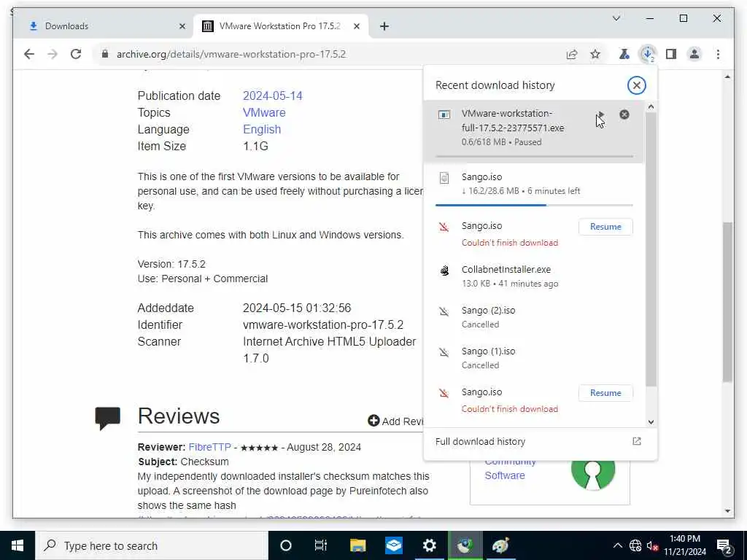
Task: Click the page vertical scrollbar thumb
Action: (727, 302)
